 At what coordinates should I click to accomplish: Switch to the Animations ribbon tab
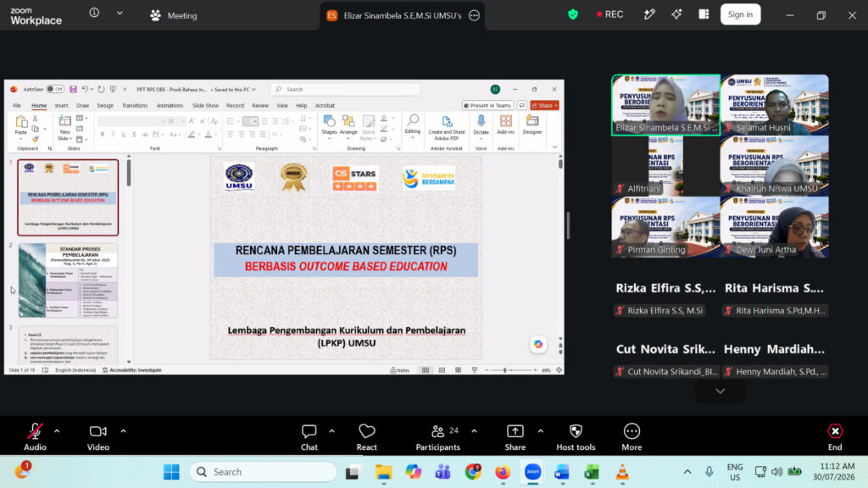tap(170, 105)
